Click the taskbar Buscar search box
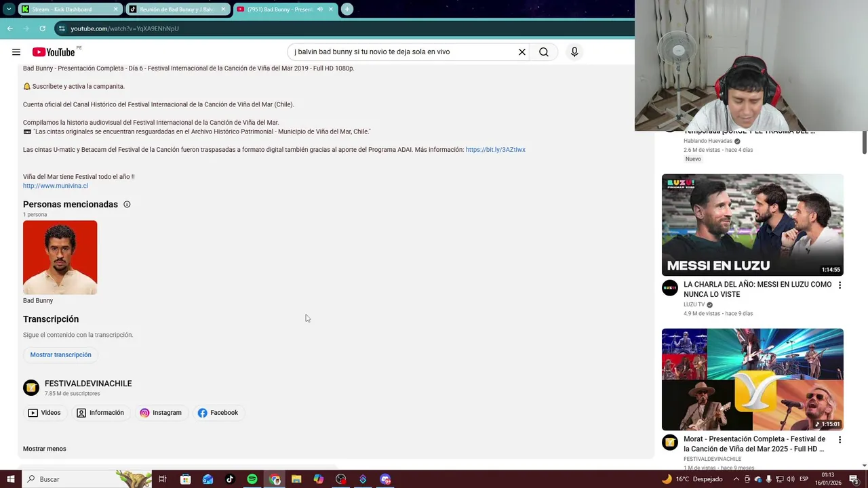The height and width of the screenshot is (488, 868). tap(88, 479)
